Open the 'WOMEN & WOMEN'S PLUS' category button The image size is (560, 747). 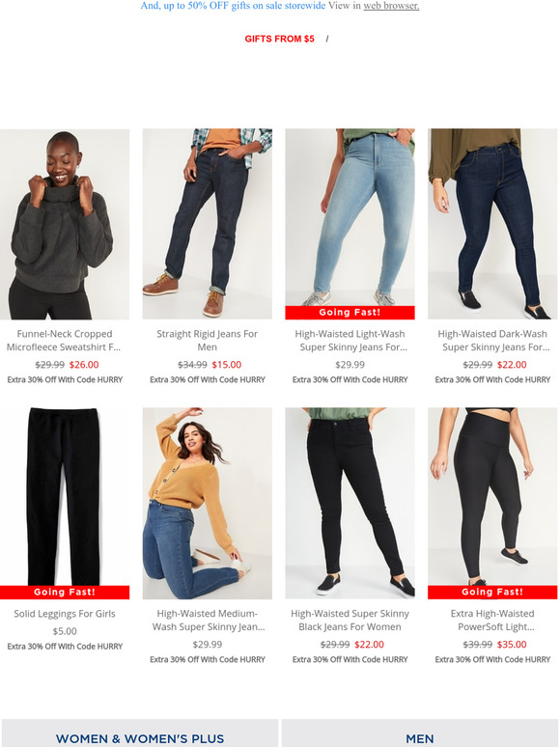[140, 733]
